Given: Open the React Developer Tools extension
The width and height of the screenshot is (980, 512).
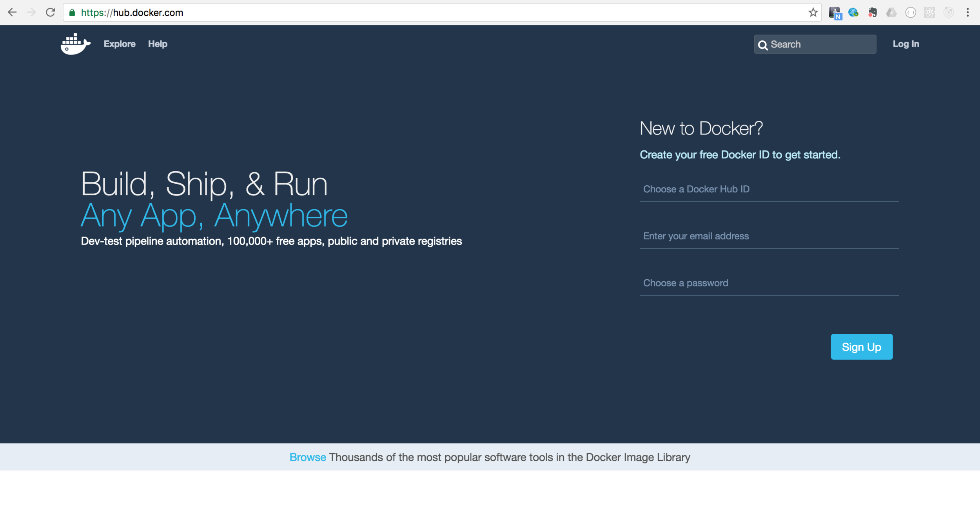Looking at the screenshot, I should [x=929, y=13].
